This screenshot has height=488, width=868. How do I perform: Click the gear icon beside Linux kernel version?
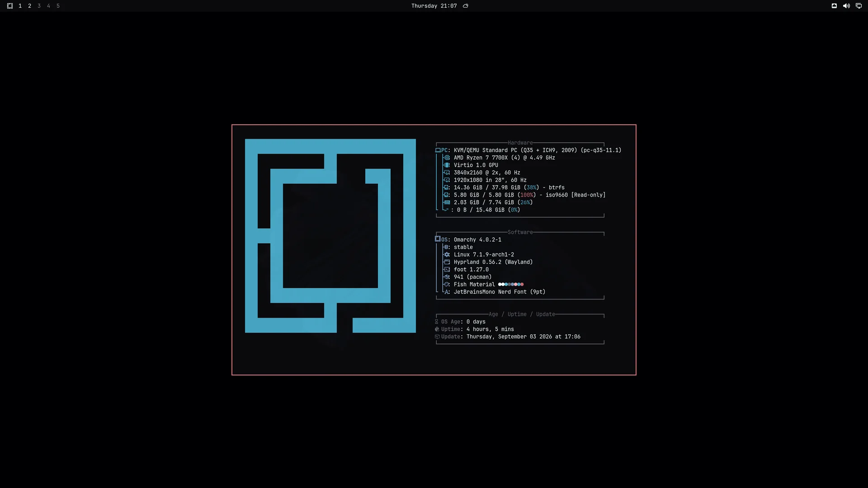point(447,254)
